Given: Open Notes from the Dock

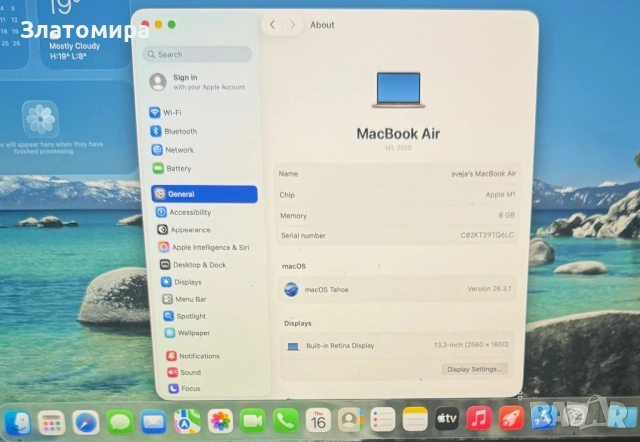Looking at the screenshot, I should (x=415, y=419).
